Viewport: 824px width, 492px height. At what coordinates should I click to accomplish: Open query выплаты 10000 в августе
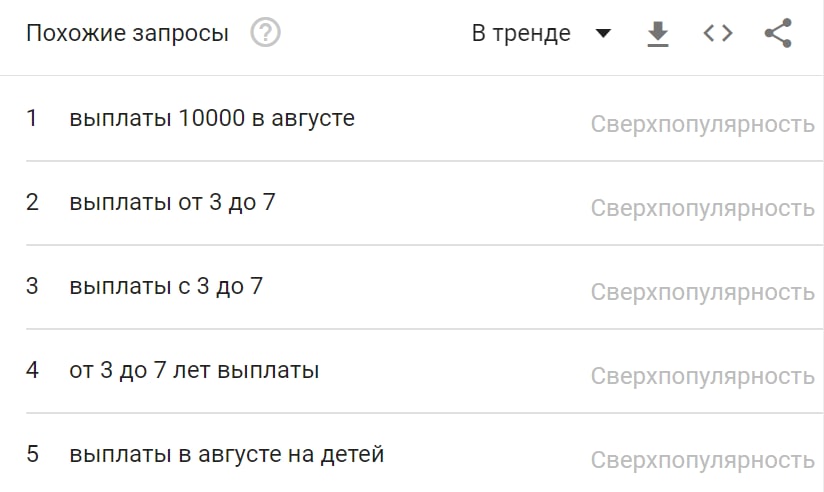[x=212, y=118]
